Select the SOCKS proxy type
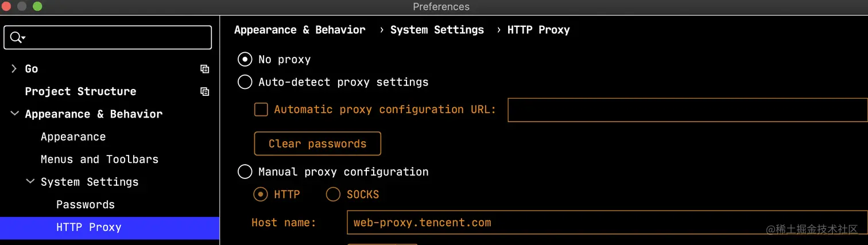 [x=333, y=195]
